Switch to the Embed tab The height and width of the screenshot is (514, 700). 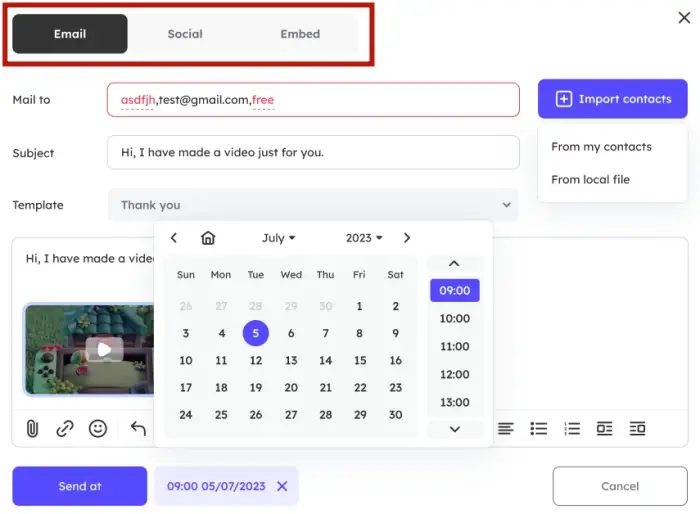tap(300, 34)
